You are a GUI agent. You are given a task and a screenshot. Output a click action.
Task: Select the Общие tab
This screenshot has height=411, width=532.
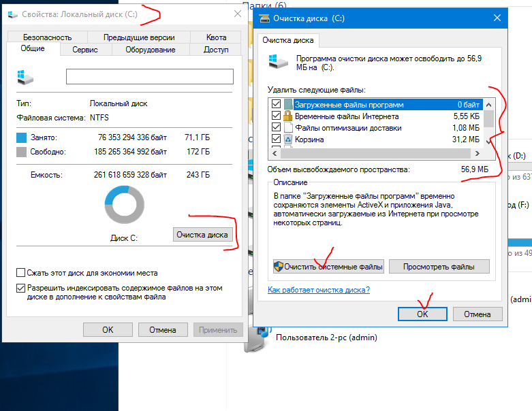(33, 48)
